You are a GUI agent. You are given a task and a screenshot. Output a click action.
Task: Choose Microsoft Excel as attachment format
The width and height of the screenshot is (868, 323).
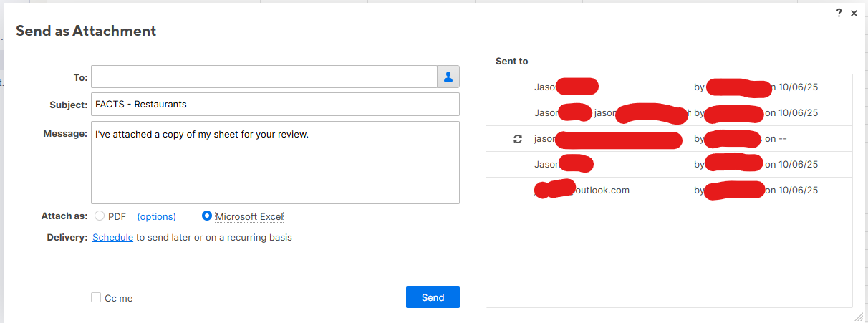[x=207, y=216]
